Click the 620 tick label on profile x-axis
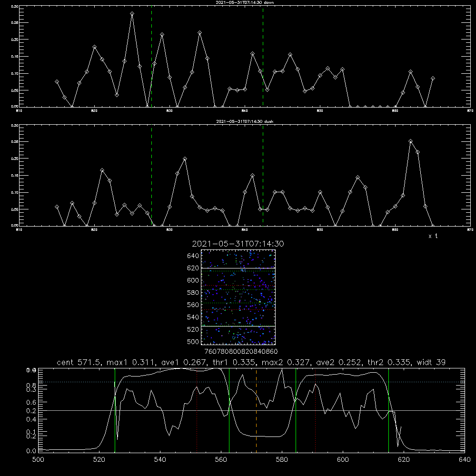 (404, 460)
